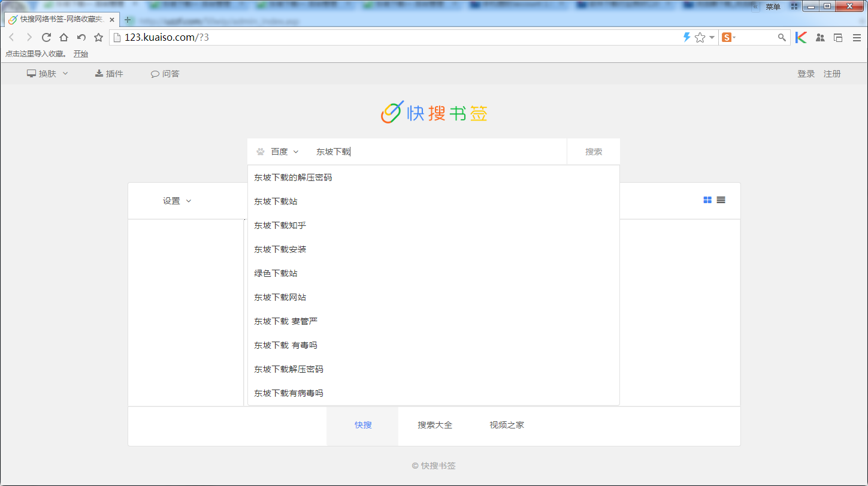Open the user accounts people icon
Viewport: 868px width, 486px height.
point(821,37)
